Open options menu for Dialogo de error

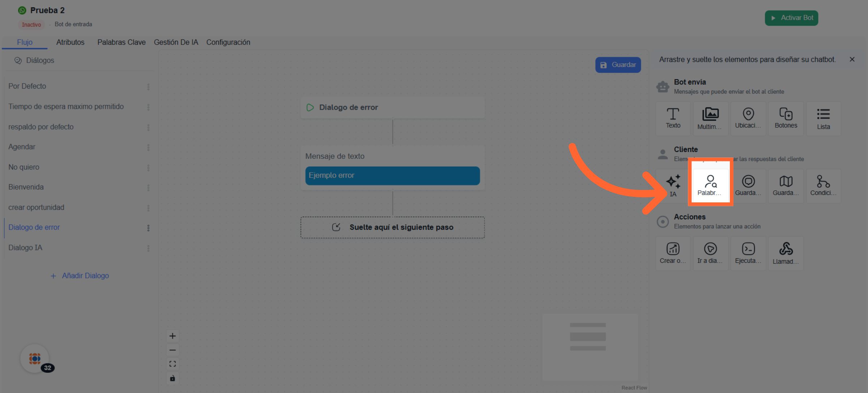click(148, 228)
